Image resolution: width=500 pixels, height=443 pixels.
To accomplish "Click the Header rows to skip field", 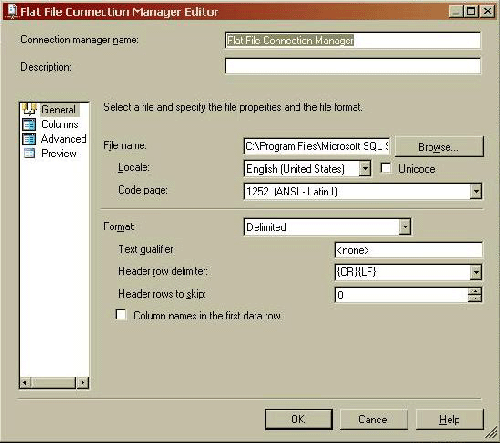I will tap(401, 295).
